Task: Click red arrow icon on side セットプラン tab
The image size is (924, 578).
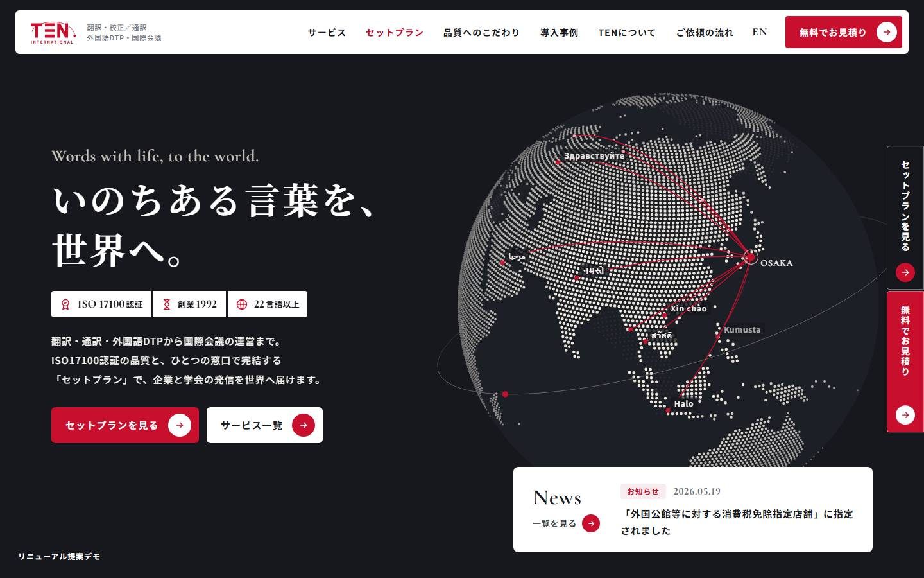Action: (905, 272)
